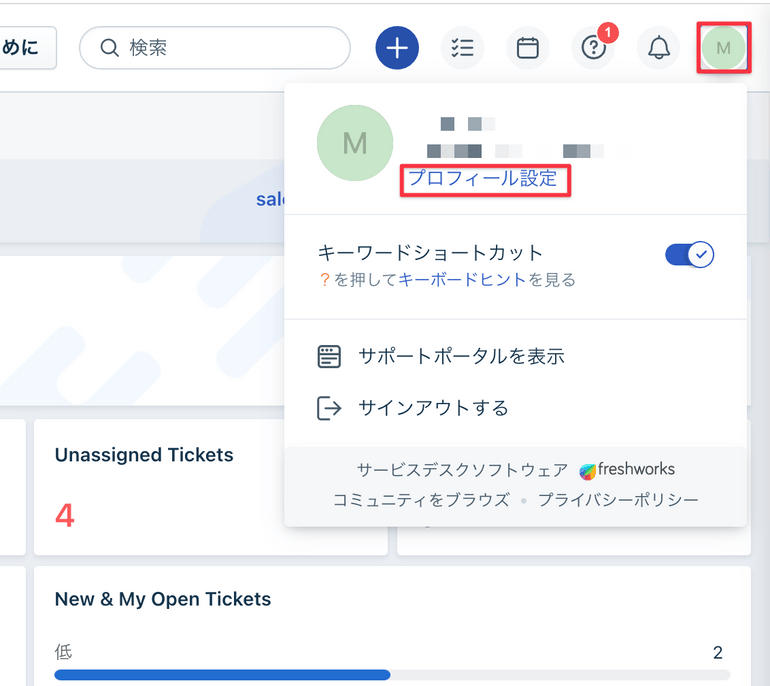Click the Unassigned Tickets count 4
Viewport: 770px width, 686px height.
[x=65, y=516]
